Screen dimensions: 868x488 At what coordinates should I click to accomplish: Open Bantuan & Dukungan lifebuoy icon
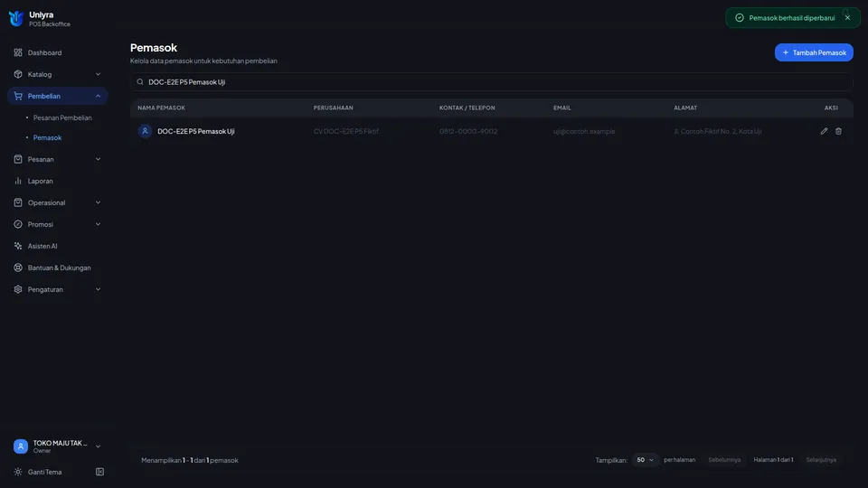18,267
